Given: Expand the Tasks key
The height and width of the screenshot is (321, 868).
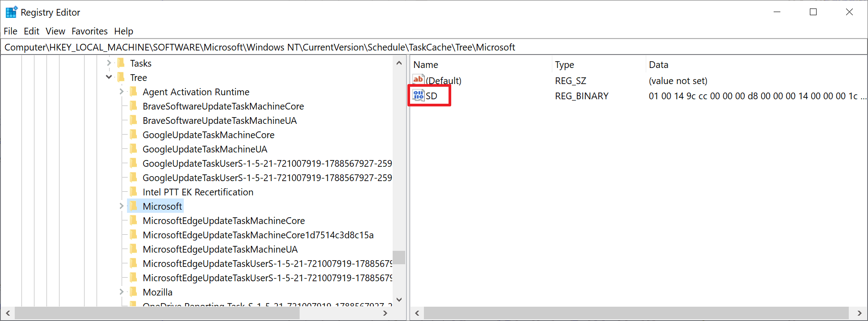Looking at the screenshot, I should click(109, 63).
